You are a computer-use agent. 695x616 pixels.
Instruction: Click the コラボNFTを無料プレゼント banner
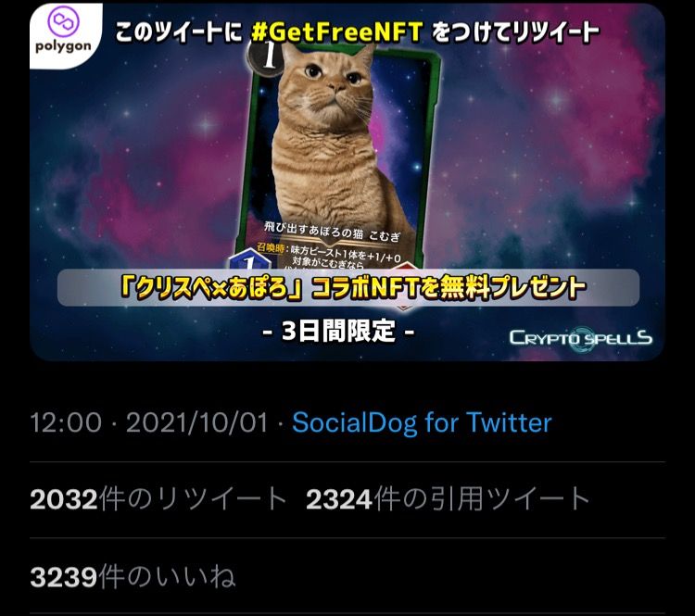point(348,287)
